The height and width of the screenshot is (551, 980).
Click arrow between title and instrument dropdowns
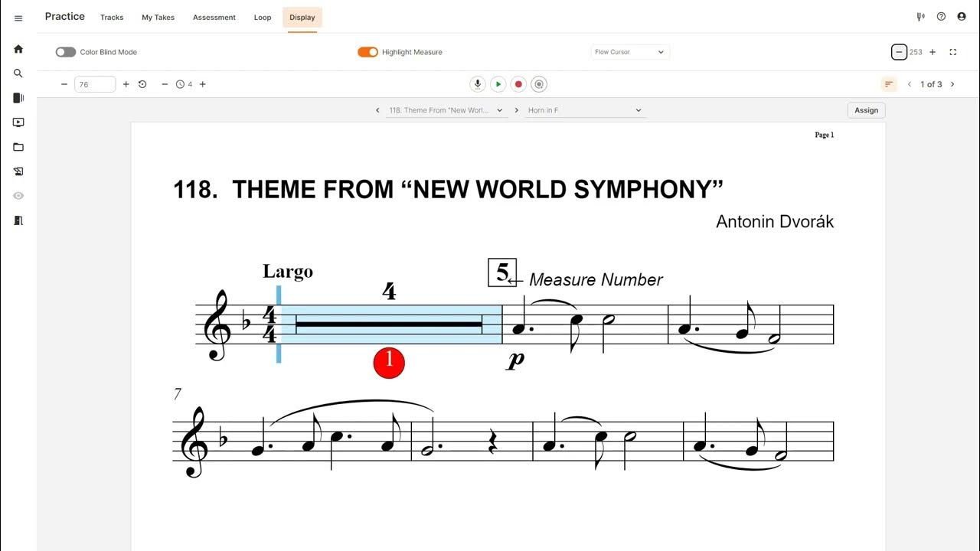517,110
